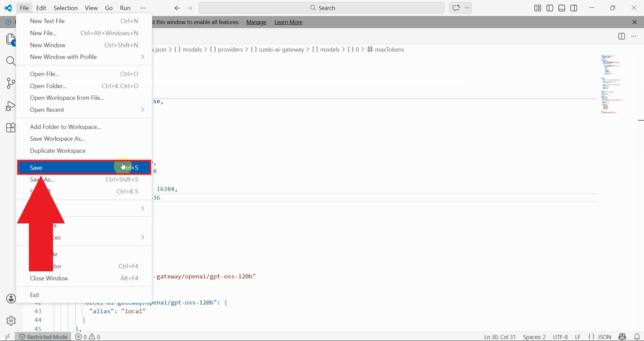Screen dimensions: 644x341
Task: Open the Edit menu
Action: 41,8
